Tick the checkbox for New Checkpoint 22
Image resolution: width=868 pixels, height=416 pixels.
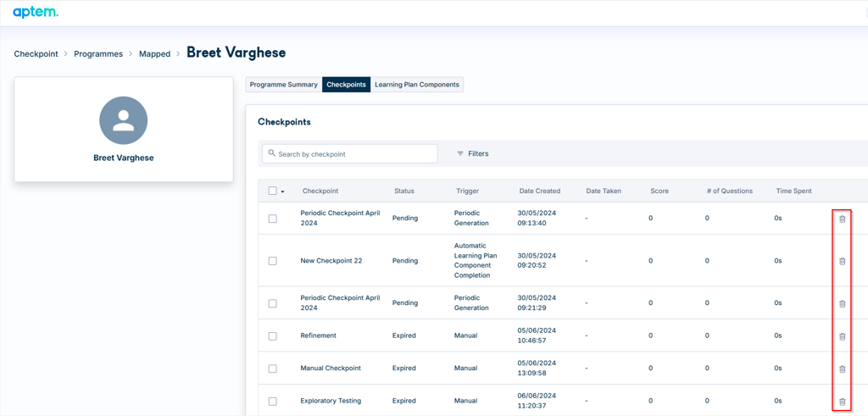(272, 261)
